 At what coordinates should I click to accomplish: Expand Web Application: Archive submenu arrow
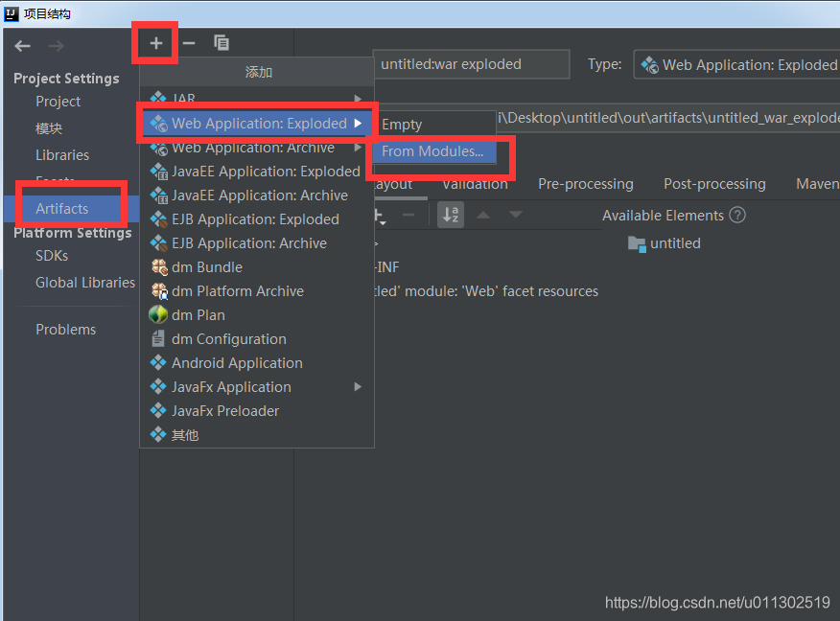point(358,148)
